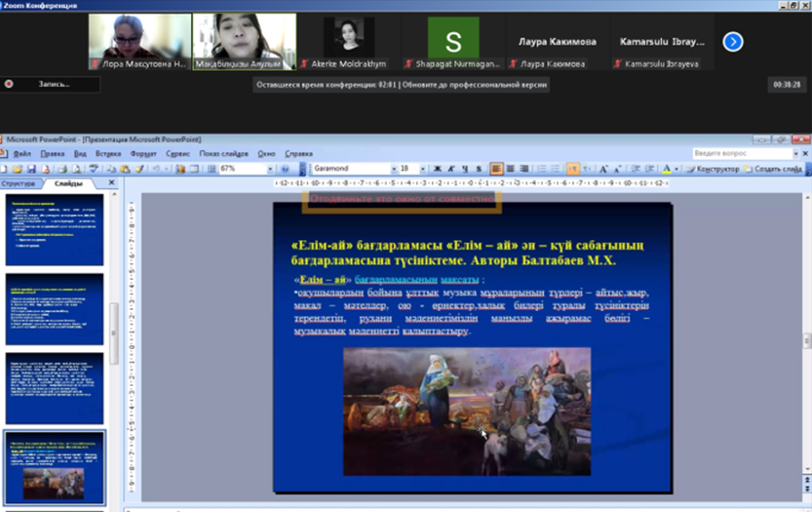Expand the font size 18 dropdown
This screenshot has width=812, height=512.
pyautogui.click(x=421, y=169)
